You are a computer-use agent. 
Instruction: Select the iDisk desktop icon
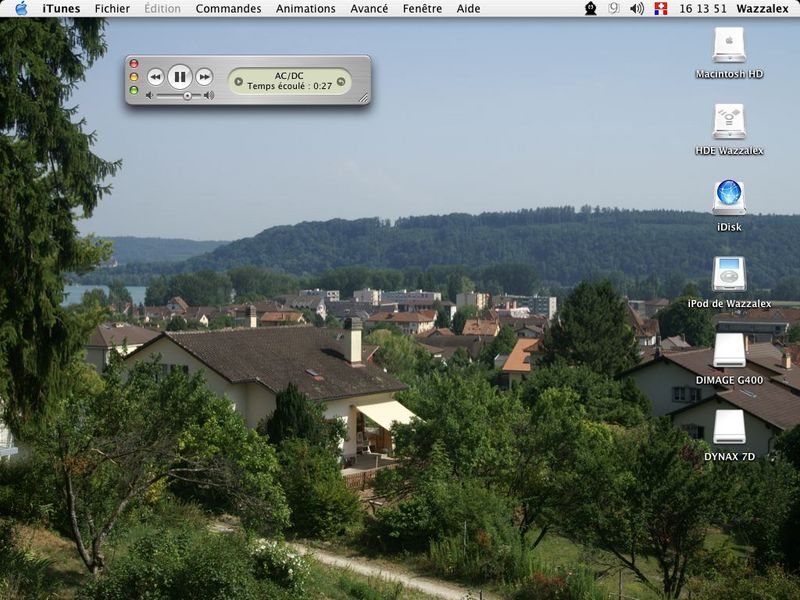click(729, 198)
